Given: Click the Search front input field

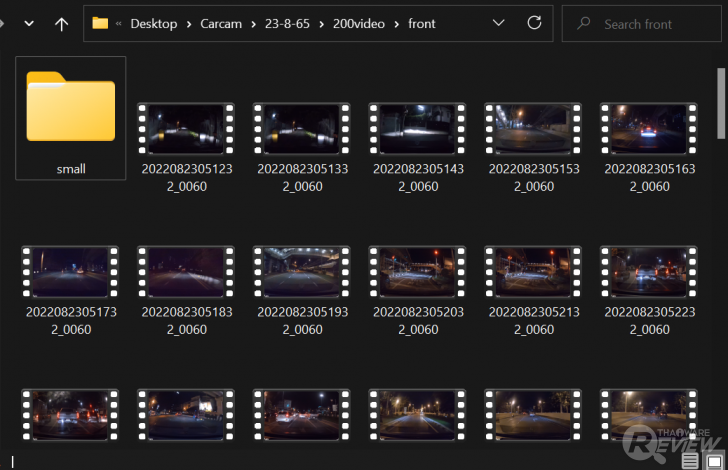Looking at the screenshot, I should [x=642, y=24].
